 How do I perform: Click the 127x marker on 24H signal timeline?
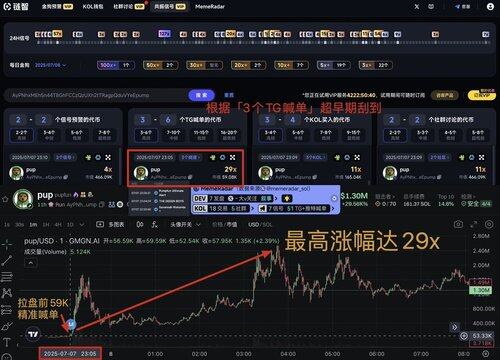coord(164,34)
